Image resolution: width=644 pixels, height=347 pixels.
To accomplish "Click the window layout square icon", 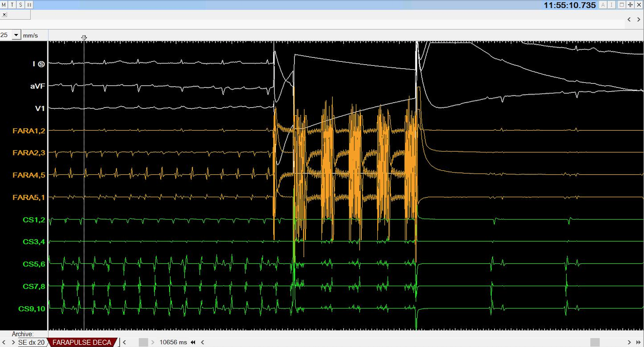I will coord(622,5).
